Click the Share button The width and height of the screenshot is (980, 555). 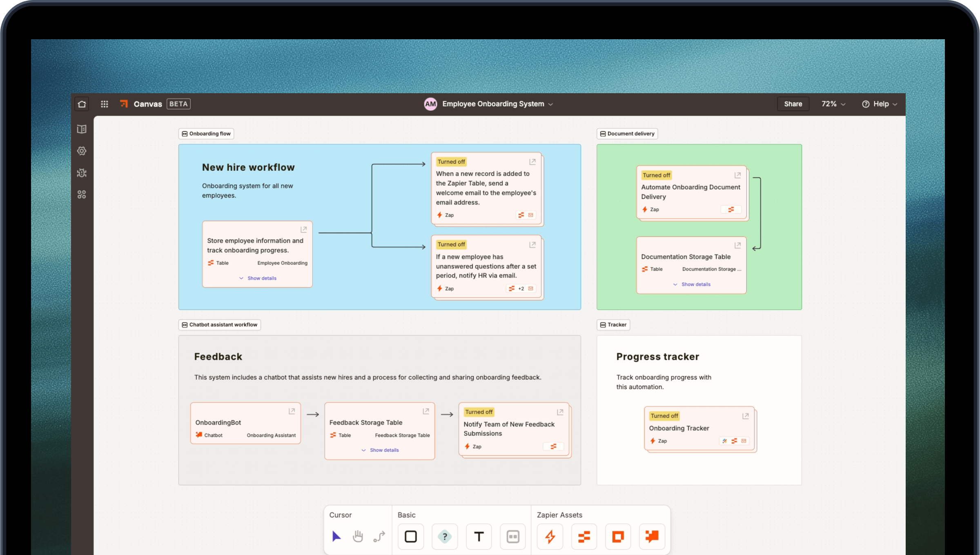(x=793, y=104)
